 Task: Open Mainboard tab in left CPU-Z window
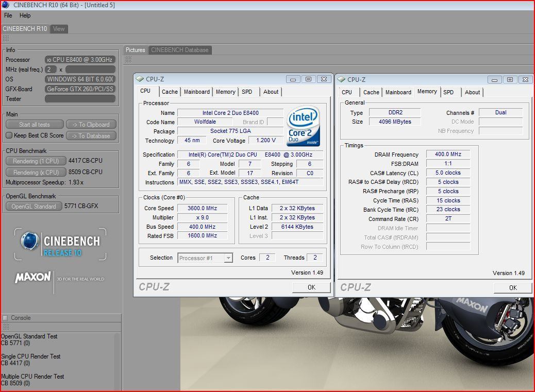197,92
